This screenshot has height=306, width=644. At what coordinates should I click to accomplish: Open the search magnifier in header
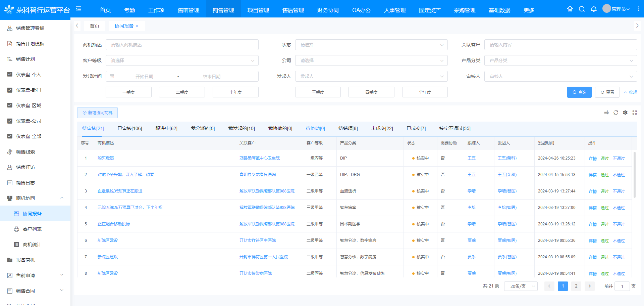tap(582, 9)
